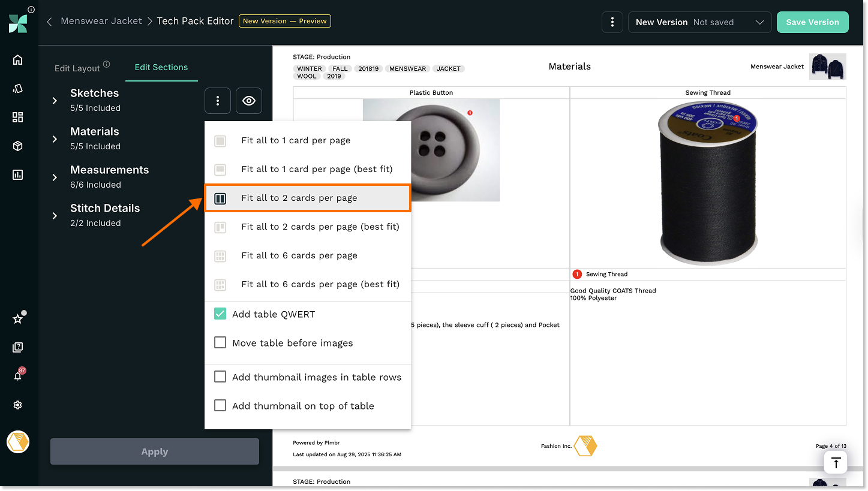Enable Move table before images
The width and height of the screenshot is (868, 491).
tap(220, 343)
